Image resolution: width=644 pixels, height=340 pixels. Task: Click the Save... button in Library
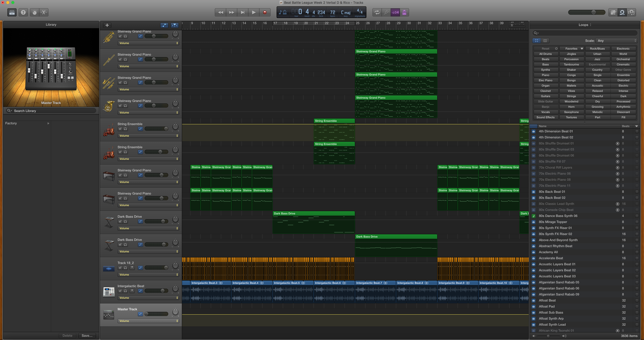point(87,336)
